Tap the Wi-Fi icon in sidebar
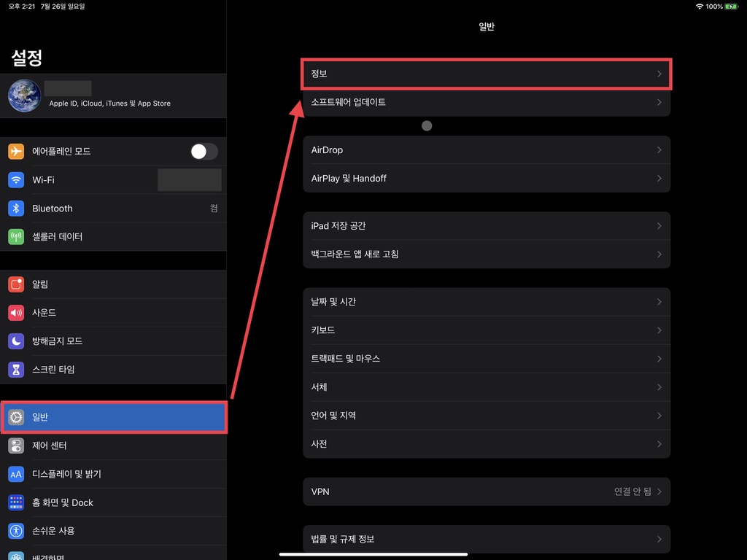This screenshot has height=560, width=747. 16,180
